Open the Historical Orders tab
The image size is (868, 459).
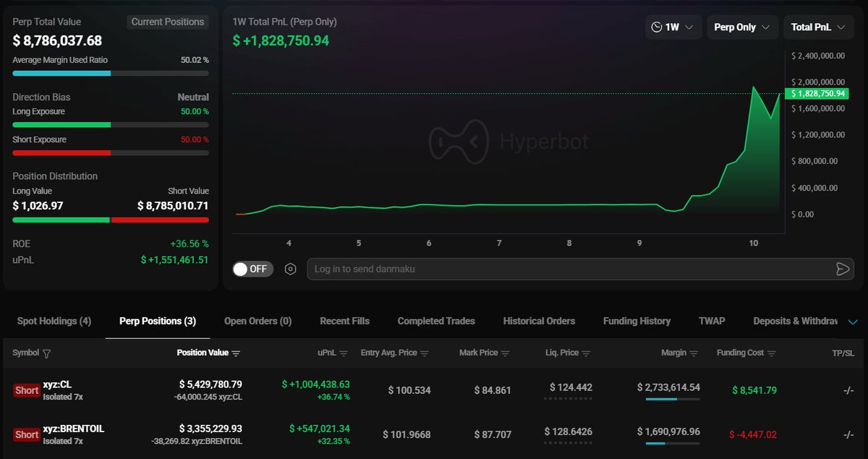tap(539, 321)
